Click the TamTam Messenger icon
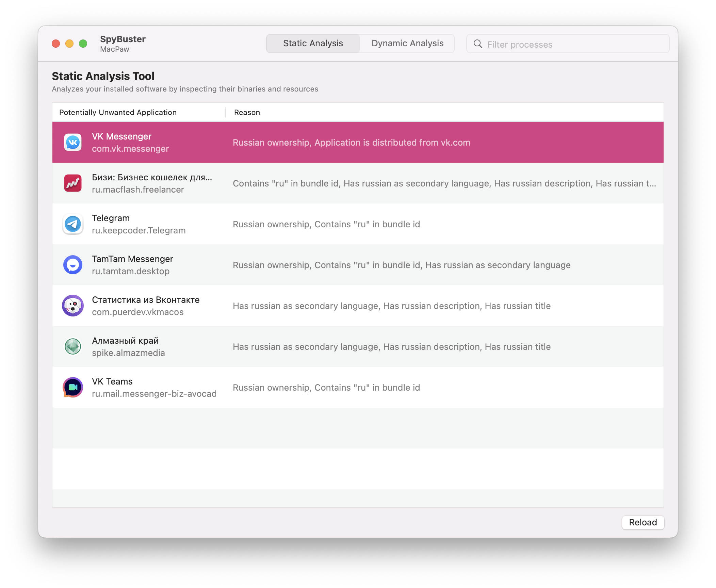The height and width of the screenshot is (588, 716). (72, 265)
